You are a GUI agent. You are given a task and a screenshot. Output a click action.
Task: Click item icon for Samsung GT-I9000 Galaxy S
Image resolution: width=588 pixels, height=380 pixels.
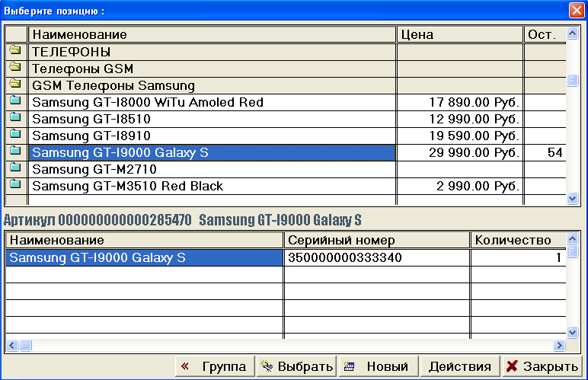click(15, 151)
